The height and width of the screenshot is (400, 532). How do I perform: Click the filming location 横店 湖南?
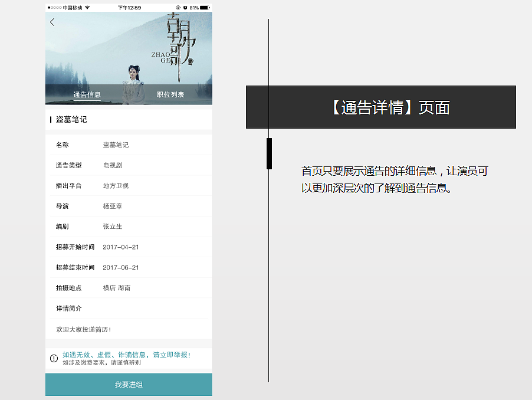[117, 288]
